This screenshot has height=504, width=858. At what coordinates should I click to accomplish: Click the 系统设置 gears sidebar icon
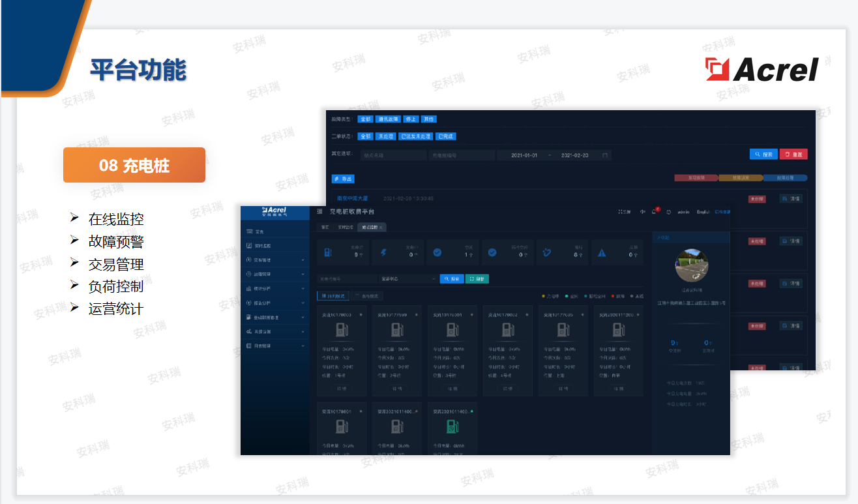(x=249, y=331)
